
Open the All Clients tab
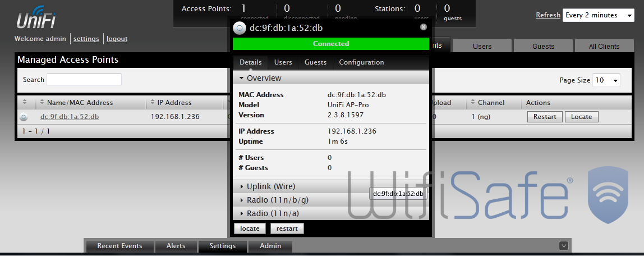[x=604, y=47]
